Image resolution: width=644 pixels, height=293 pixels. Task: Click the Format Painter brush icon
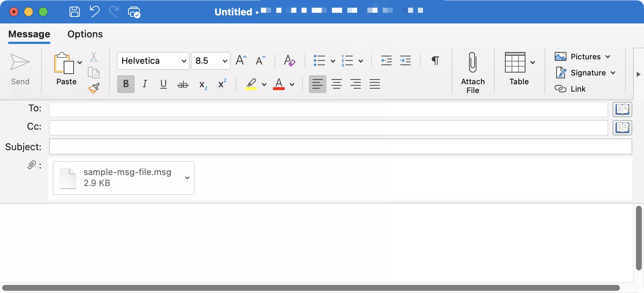pyautogui.click(x=94, y=88)
